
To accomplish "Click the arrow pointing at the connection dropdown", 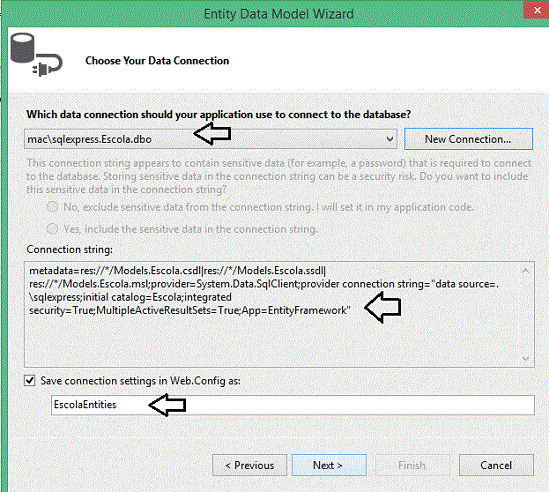I will tap(212, 133).
